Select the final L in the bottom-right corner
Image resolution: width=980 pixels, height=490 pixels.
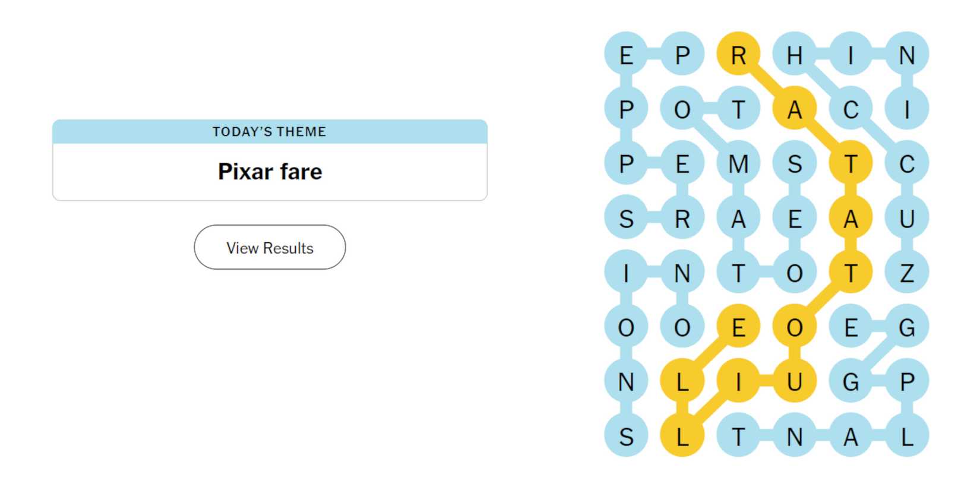pyautogui.click(x=907, y=437)
